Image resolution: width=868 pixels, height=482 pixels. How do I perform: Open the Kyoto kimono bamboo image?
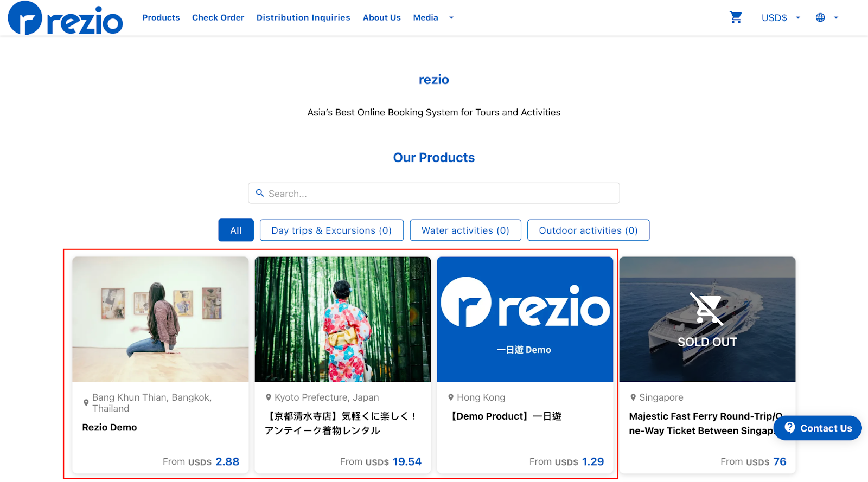tap(343, 319)
